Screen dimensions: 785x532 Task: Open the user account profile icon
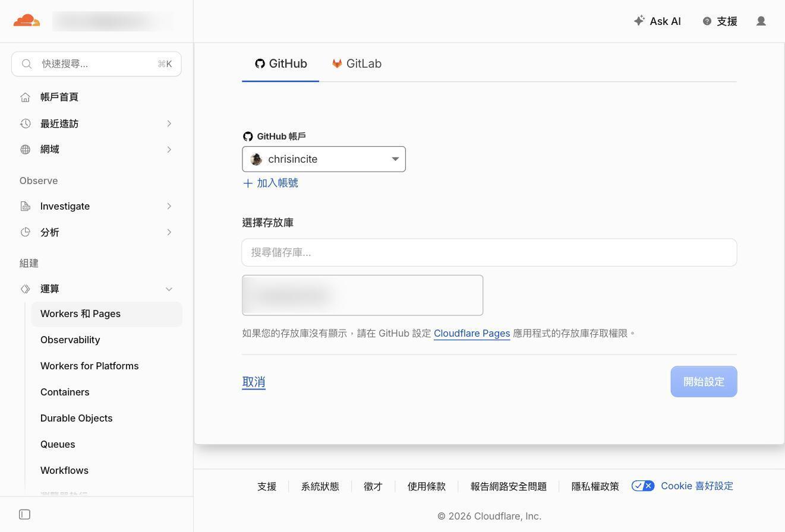point(761,21)
